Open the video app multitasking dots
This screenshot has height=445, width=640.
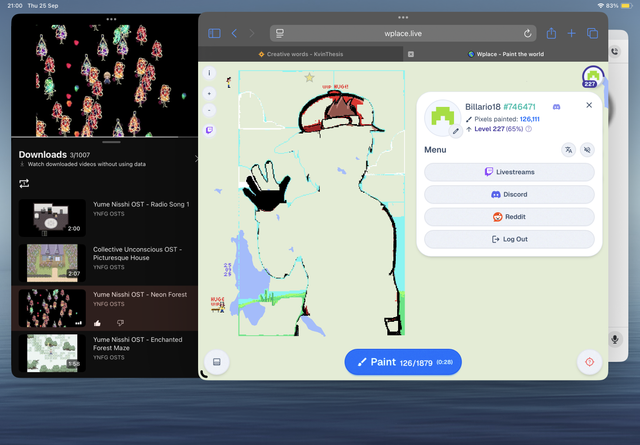tap(111, 19)
